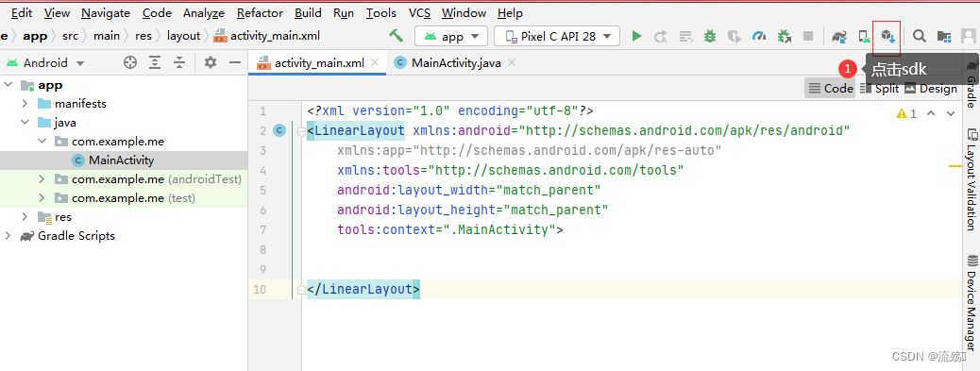Open the AVD Manager device icon

tap(865, 36)
